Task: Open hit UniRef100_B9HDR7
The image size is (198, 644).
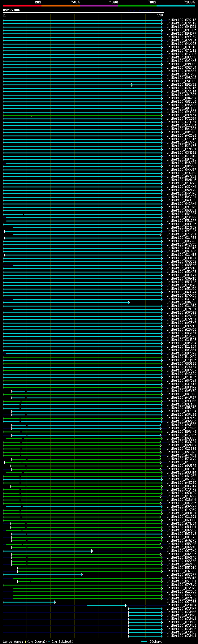Action: (181, 33)
